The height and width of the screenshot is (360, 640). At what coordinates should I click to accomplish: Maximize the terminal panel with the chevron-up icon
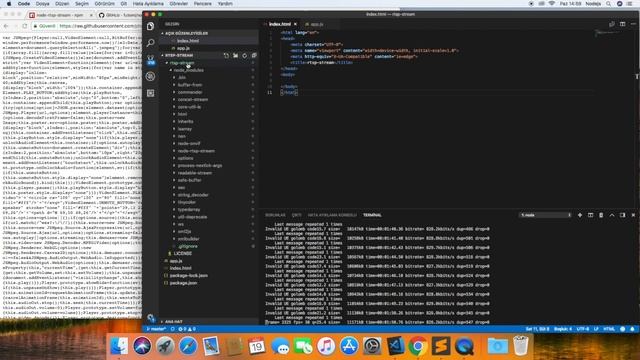coord(612,215)
